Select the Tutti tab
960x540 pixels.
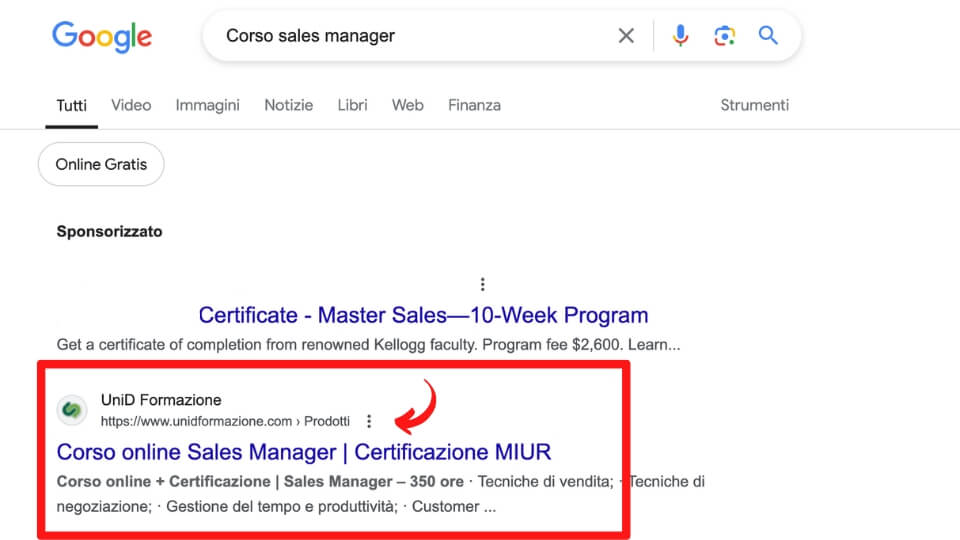72,105
